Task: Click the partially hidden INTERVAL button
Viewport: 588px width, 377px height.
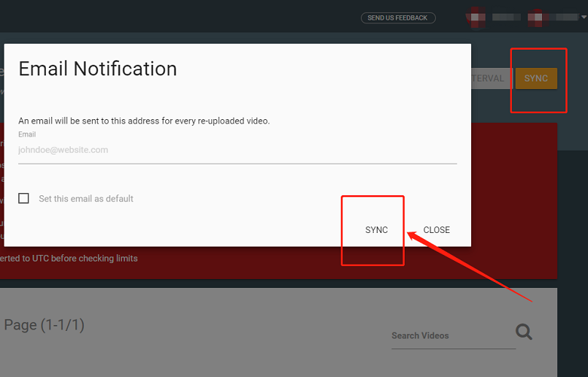Action: pyautogui.click(x=492, y=78)
